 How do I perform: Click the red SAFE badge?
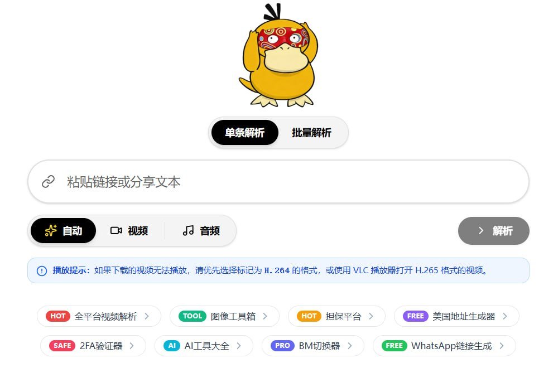click(62, 345)
